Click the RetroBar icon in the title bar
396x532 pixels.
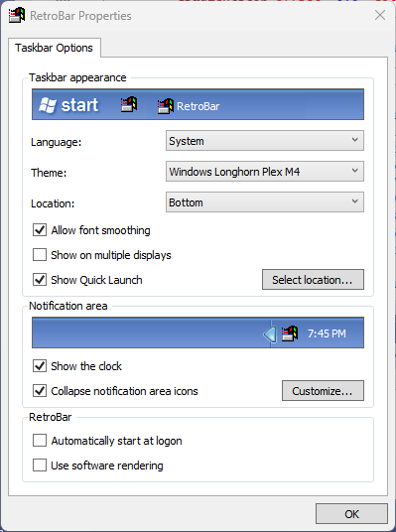17,15
